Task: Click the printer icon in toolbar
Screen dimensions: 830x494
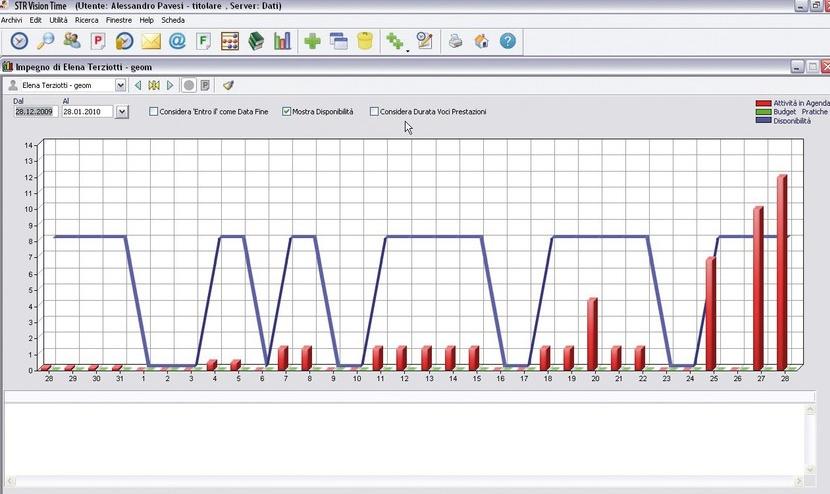Action: 455,41
